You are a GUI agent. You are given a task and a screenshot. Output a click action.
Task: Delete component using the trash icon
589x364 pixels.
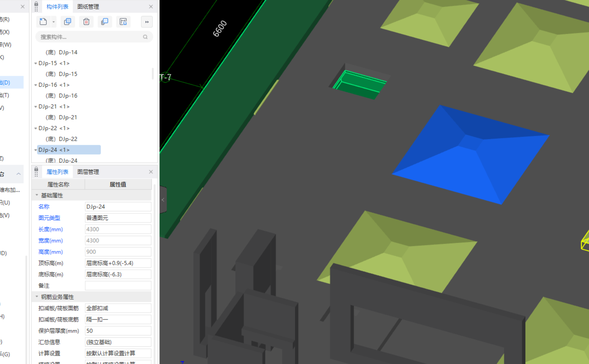tap(86, 22)
